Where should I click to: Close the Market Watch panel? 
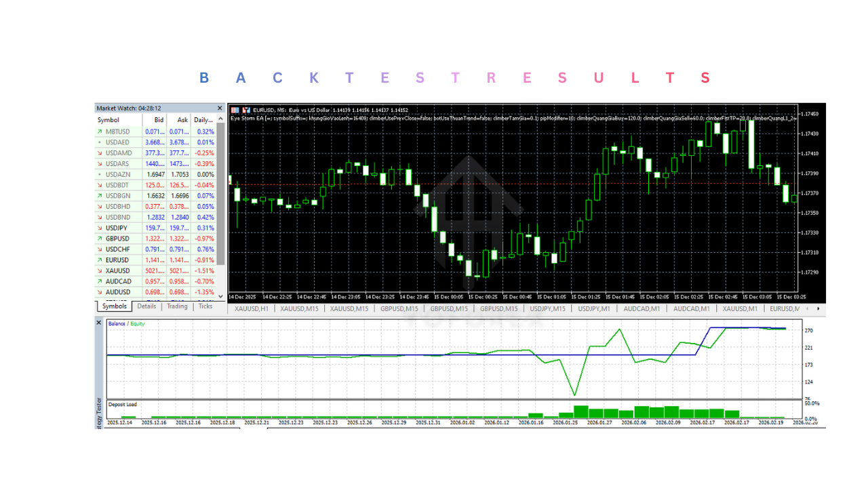coord(219,108)
